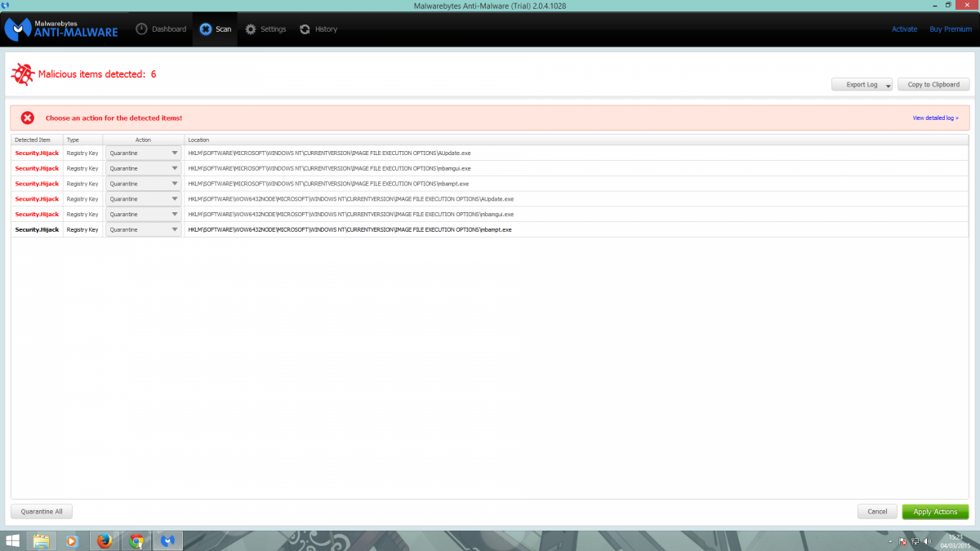Launch Firefox from the taskbar
Image resolution: width=980 pixels, height=551 pixels.
103,540
